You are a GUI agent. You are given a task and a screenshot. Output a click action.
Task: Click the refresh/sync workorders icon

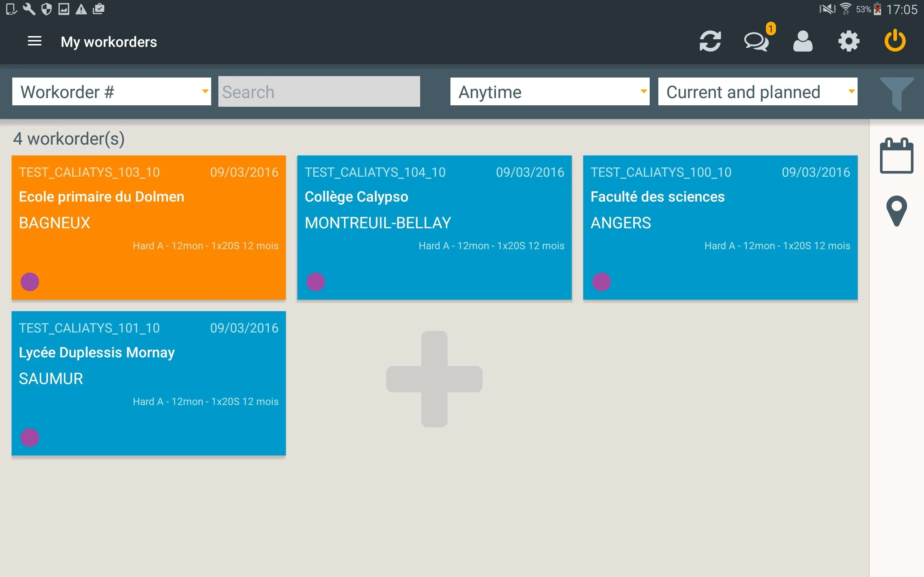[710, 41]
